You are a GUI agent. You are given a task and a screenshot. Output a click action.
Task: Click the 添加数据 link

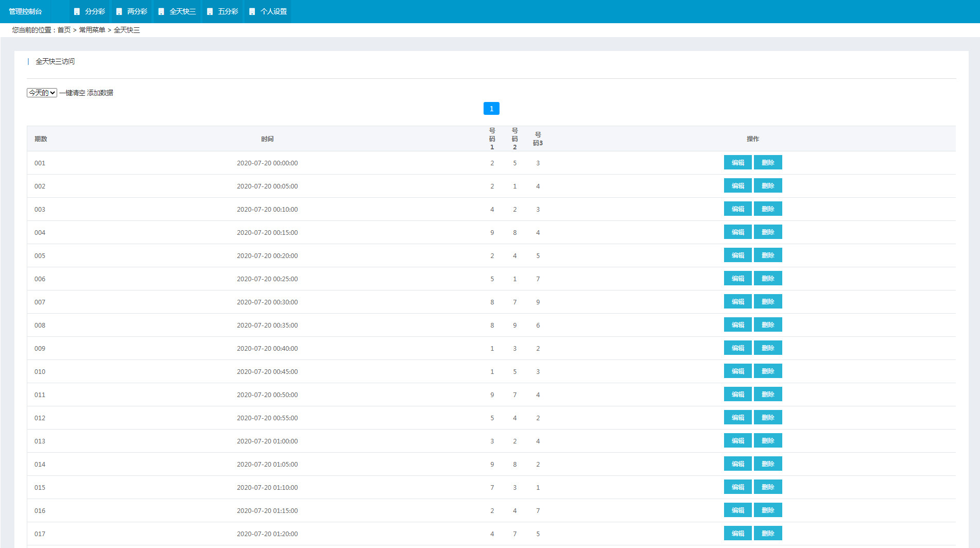click(x=100, y=93)
